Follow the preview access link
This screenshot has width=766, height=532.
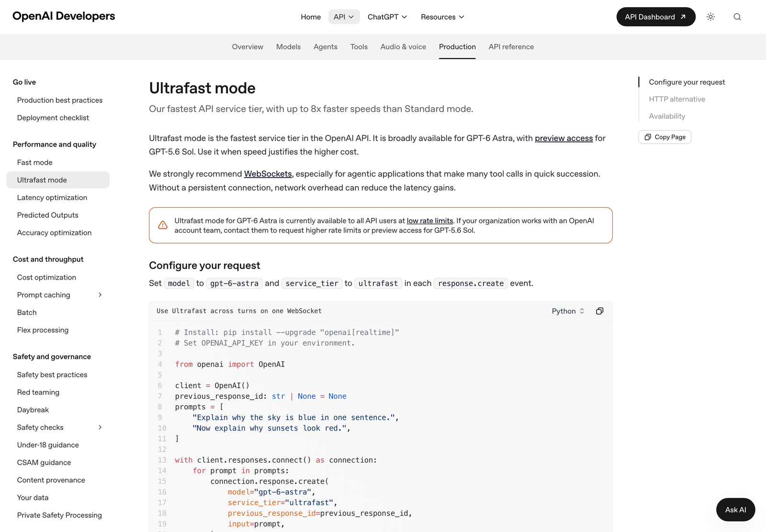(x=564, y=138)
